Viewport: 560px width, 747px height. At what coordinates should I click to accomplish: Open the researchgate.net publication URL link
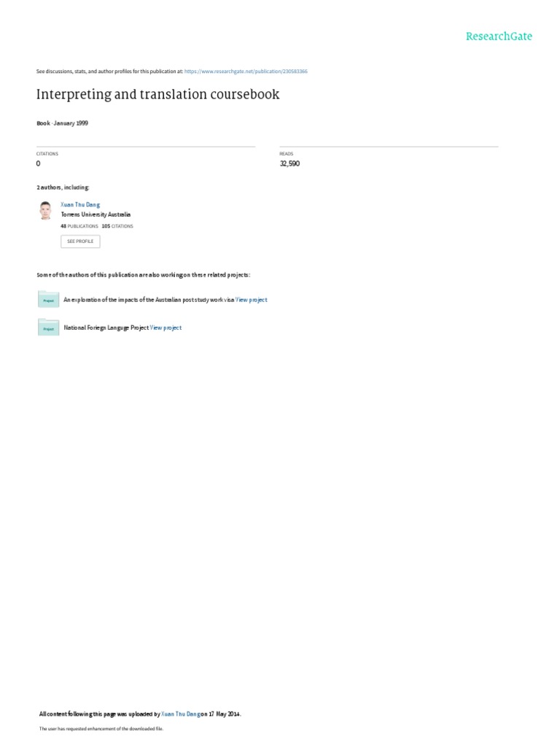click(246, 71)
